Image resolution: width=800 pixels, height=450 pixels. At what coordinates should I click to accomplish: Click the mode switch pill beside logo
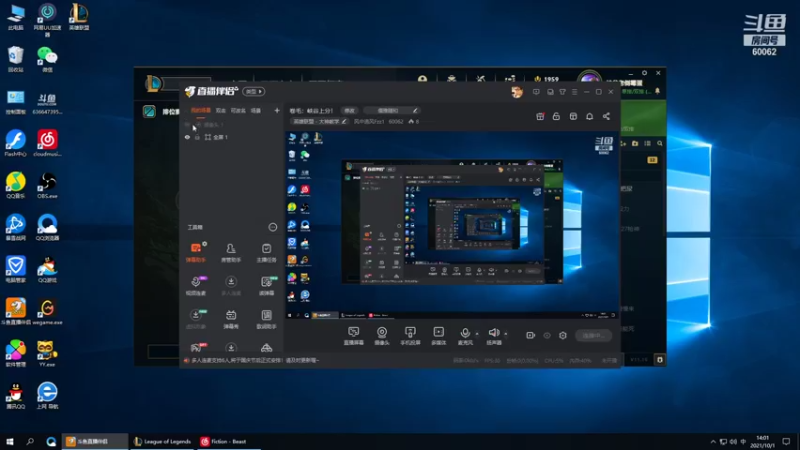coord(254,91)
